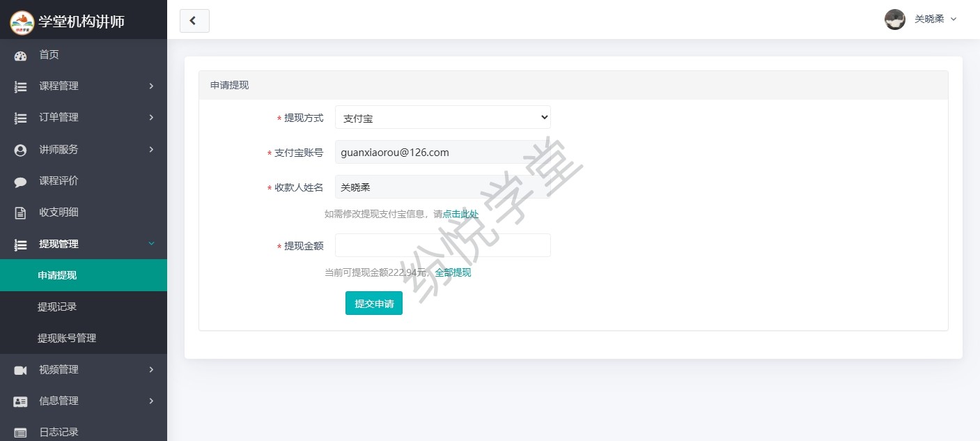Expand the 视频管理 submenu chevron
This screenshot has height=441, width=980.
coord(151,369)
